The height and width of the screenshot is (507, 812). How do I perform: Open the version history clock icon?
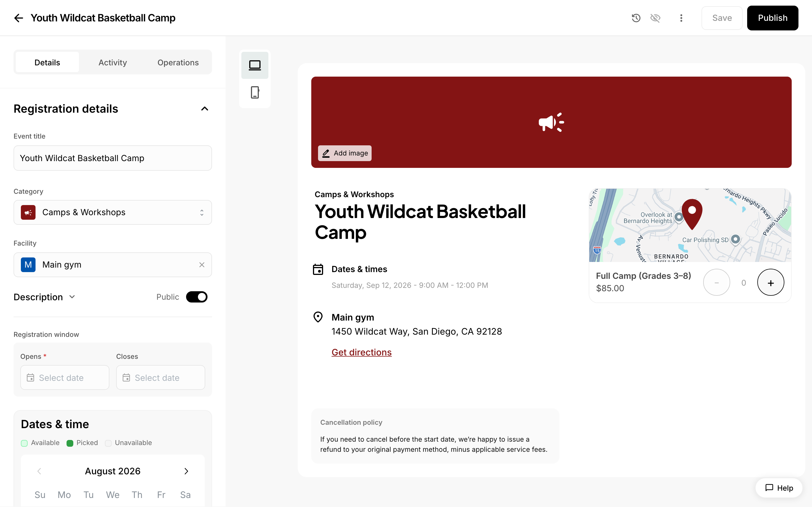636,18
